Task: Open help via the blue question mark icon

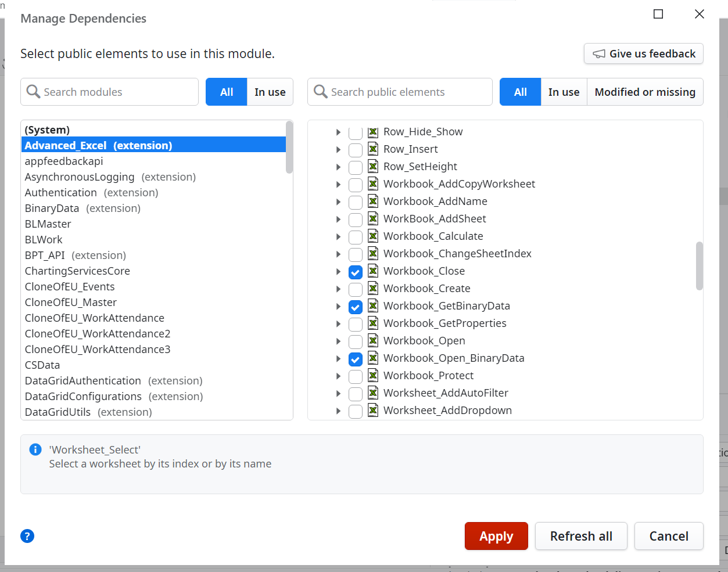Action: (x=27, y=536)
